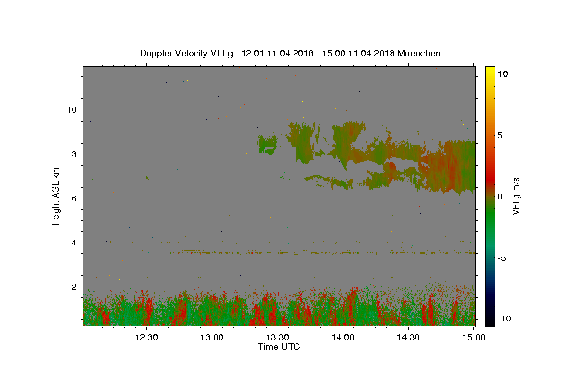Image resolution: width=588 pixels, height=392 pixels.
Task: Click the '13:00' time axis label
Action: tap(212, 337)
